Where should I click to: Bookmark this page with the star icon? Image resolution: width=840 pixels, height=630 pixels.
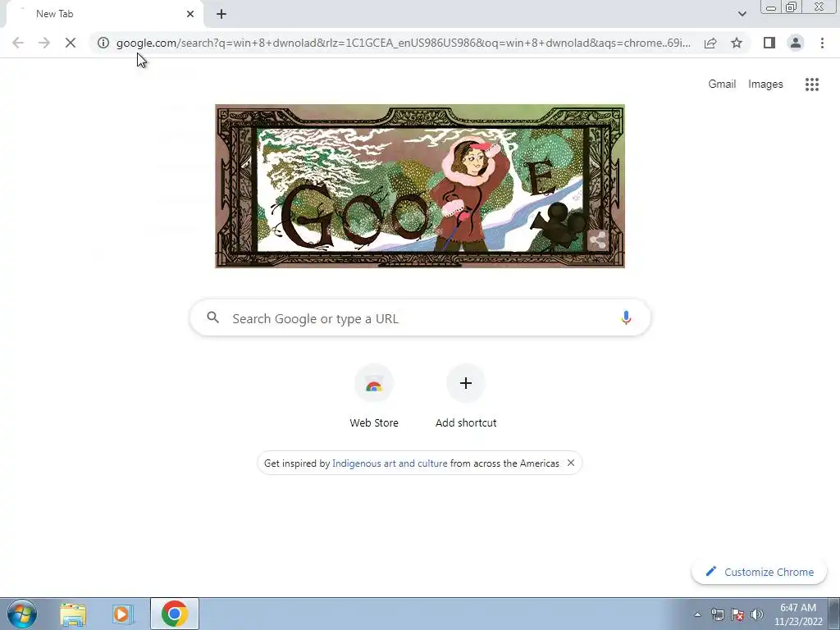[737, 43]
